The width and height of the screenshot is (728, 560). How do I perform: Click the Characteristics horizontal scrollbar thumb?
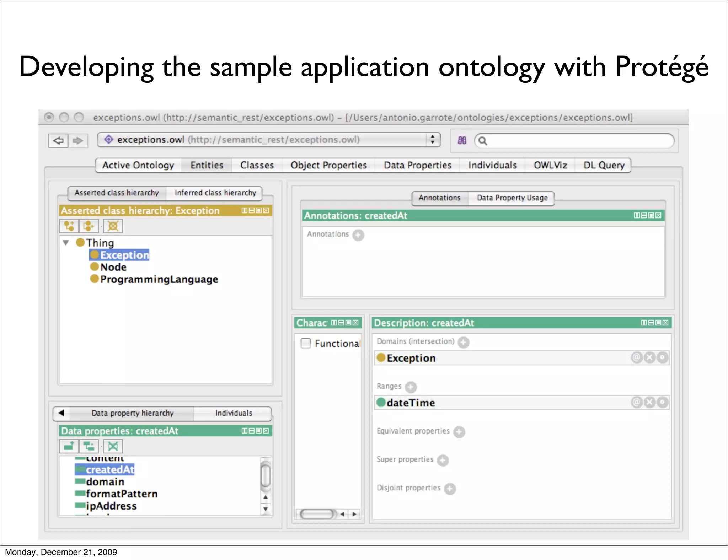point(317,514)
